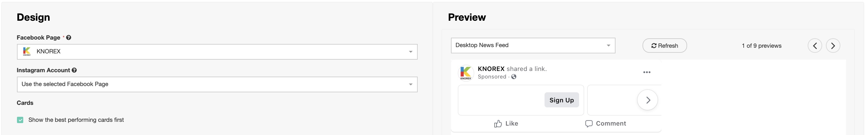
Task: Open the Desktop News Feed placement dropdown
Action: click(533, 46)
